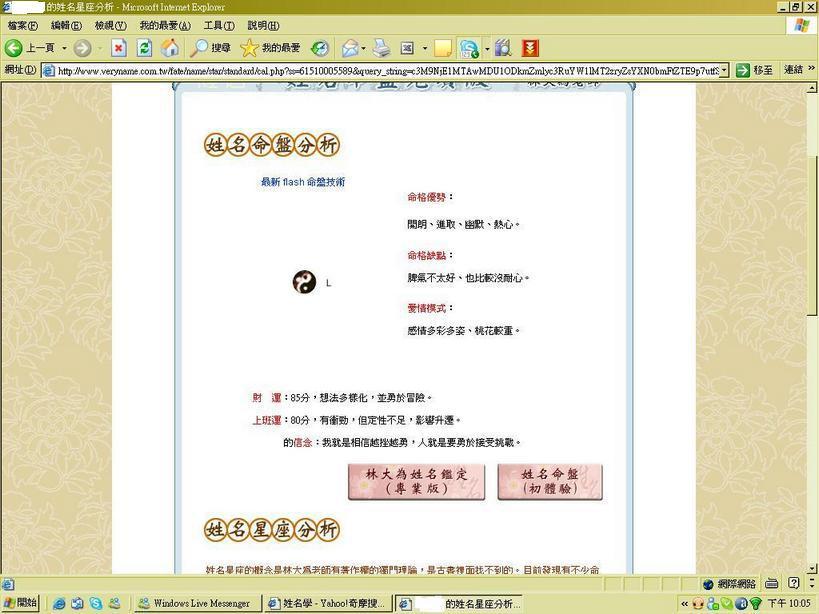Click the Print icon on the toolbar

(381, 47)
